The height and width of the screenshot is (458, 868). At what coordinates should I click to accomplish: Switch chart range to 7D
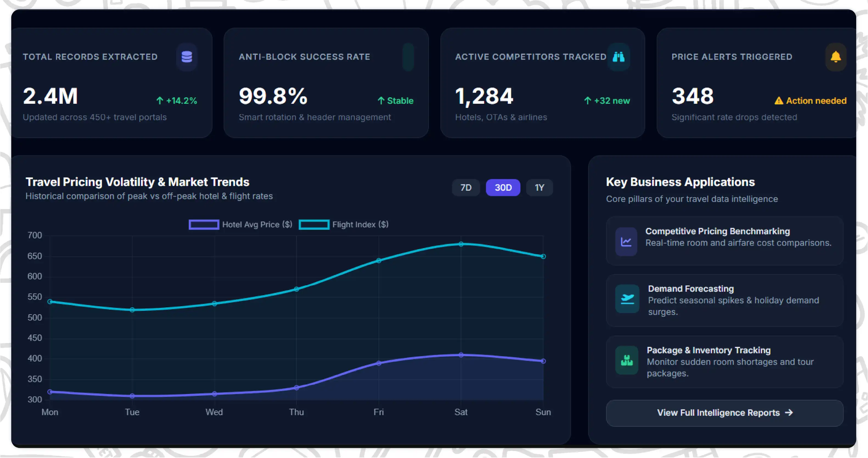point(466,187)
